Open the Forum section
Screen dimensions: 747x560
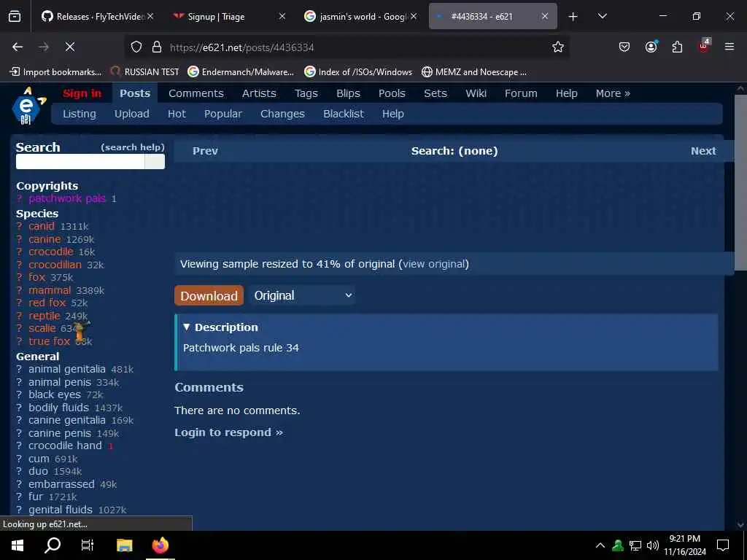[x=521, y=93]
